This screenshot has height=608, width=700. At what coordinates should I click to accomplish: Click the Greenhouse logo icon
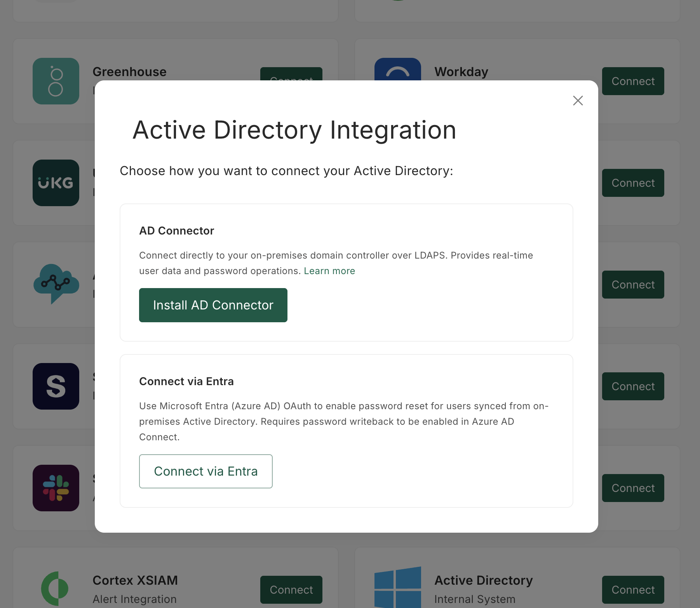(x=56, y=81)
